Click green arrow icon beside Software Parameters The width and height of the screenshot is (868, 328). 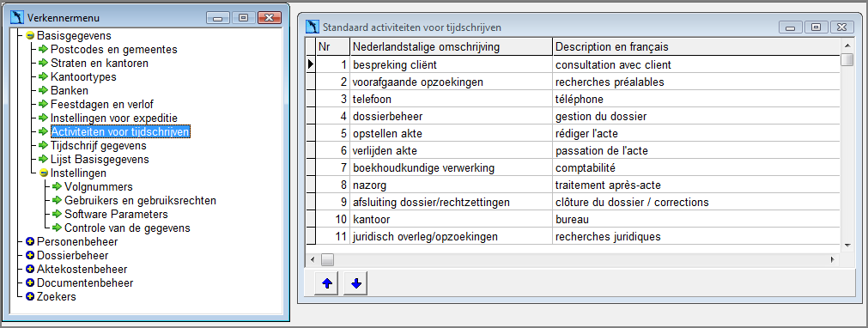[x=58, y=214]
